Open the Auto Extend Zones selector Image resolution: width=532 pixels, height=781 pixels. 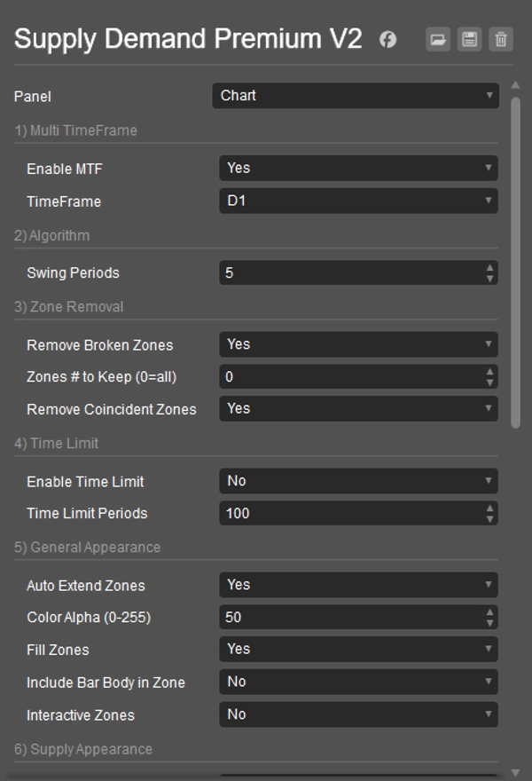(357, 584)
